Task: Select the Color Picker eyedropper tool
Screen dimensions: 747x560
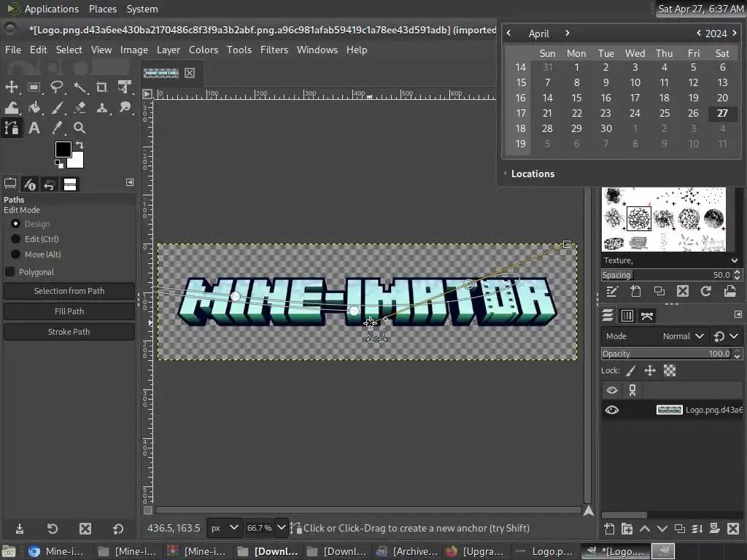Action: tap(57, 128)
